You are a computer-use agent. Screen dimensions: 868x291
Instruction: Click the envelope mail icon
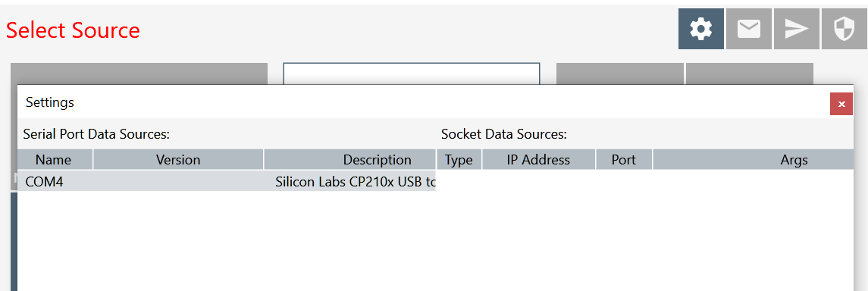[x=749, y=29]
